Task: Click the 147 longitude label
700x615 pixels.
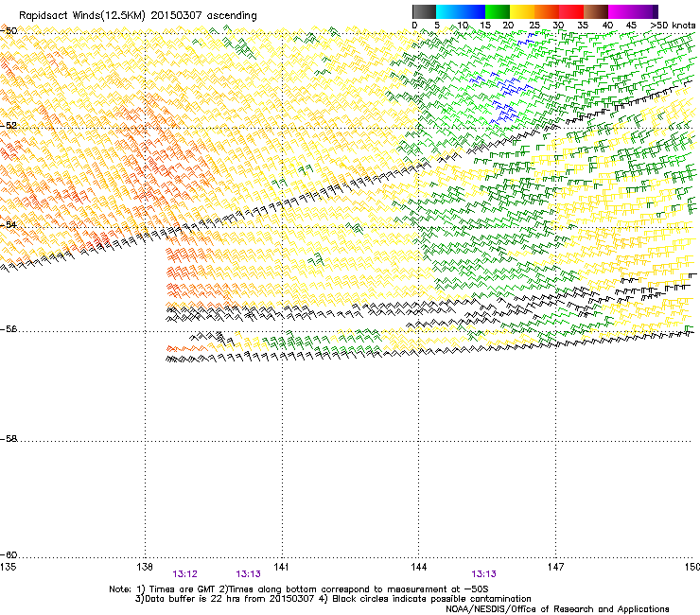Action: click(555, 567)
